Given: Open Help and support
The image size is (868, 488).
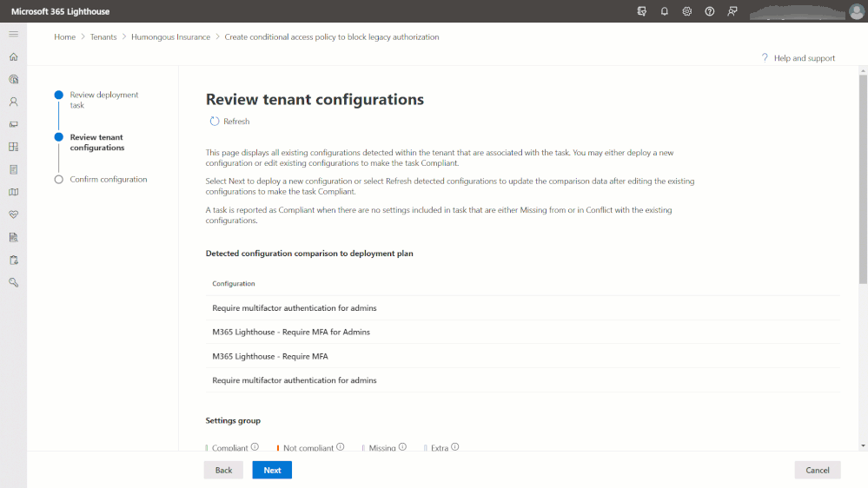Looking at the screenshot, I should [x=798, y=58].
